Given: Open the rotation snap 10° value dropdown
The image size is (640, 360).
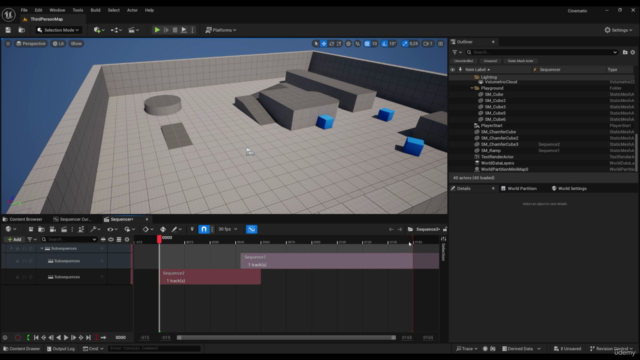Looking at the screenshot, I should 392,44.
